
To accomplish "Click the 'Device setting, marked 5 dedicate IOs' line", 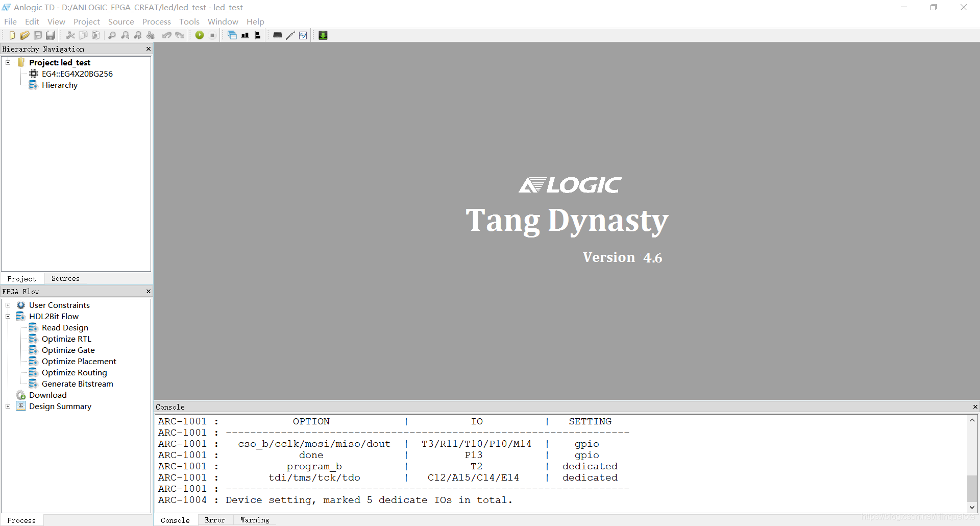I will coord(335,500).
